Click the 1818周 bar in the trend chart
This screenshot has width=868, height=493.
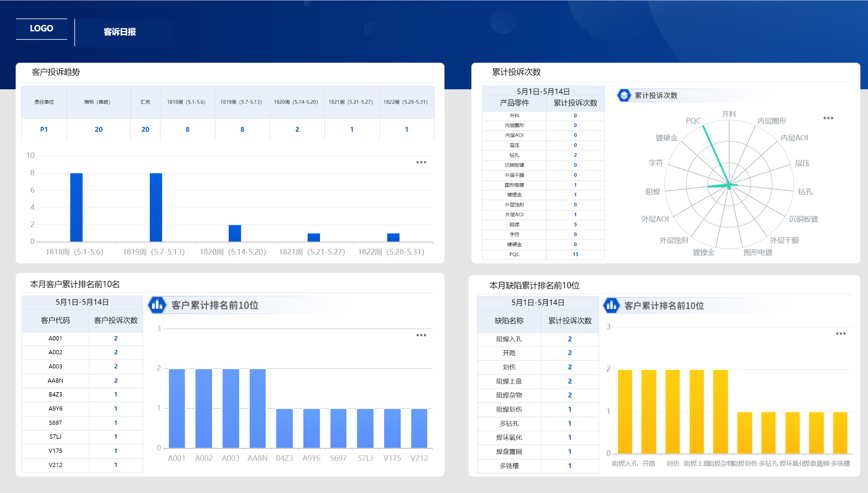(x=76, y=207)
